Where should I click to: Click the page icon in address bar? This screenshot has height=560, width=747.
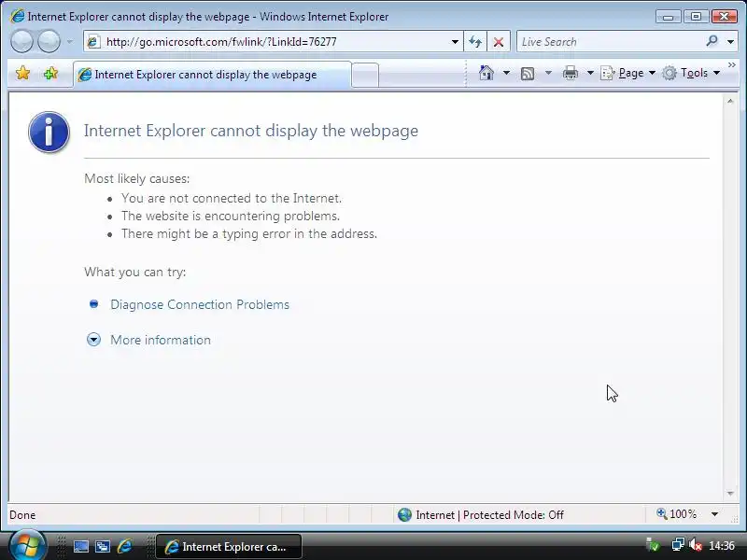point(93,42)
